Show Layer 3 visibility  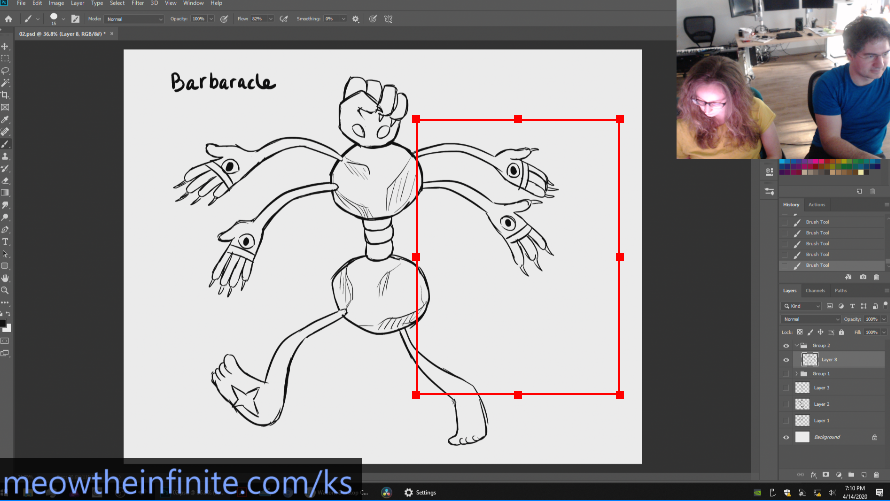(x=786, y=388)
